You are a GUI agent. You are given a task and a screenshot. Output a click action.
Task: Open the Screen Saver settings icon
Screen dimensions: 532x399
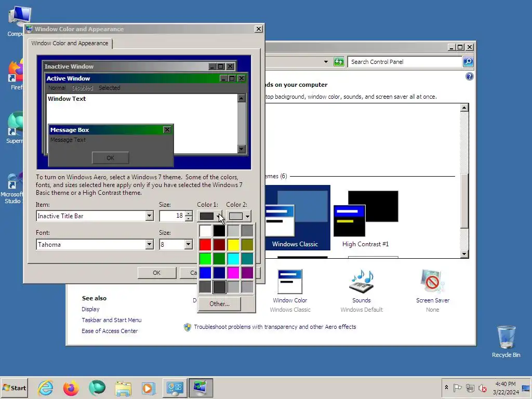pos(432,282)
